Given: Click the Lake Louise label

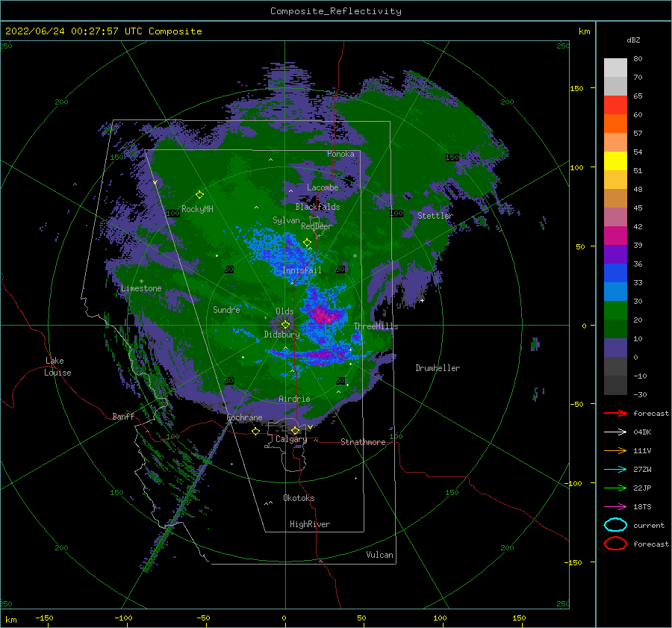Looking at the screenshot, I should 57,367.
